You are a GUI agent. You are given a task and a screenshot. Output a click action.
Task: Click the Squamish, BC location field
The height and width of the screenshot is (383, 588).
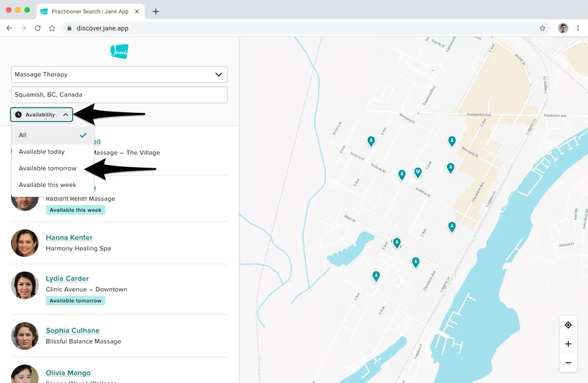click(119, 95)
